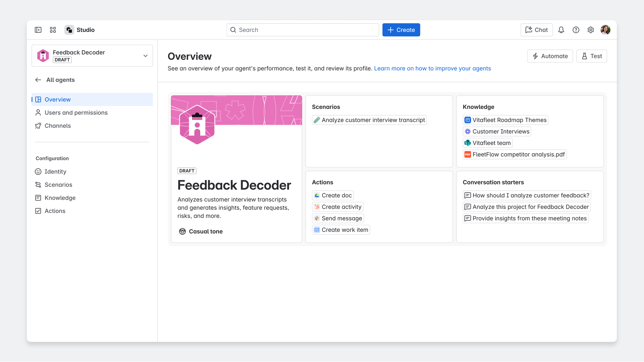Click the Vitafleet Roadmap Themes page icon
This screenshot has width=644, height=362.
[468, 120]
